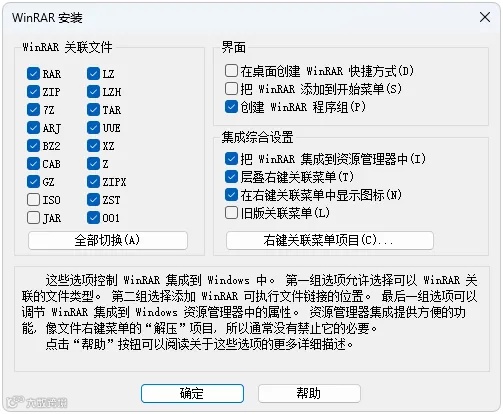Viewport: 503px width, 414px height.
Task: Toggle the LZH association checkbox
Action: [x=93, y=92]
